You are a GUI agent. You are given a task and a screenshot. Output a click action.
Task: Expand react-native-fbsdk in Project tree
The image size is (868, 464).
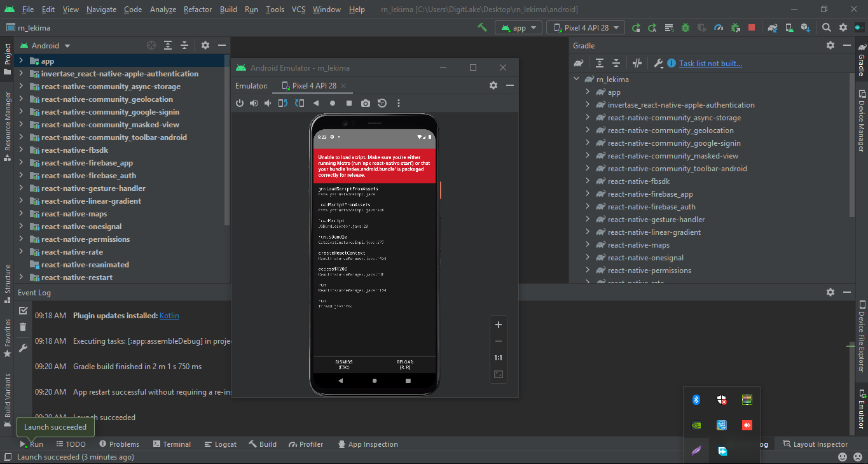[x=21, y=150]
